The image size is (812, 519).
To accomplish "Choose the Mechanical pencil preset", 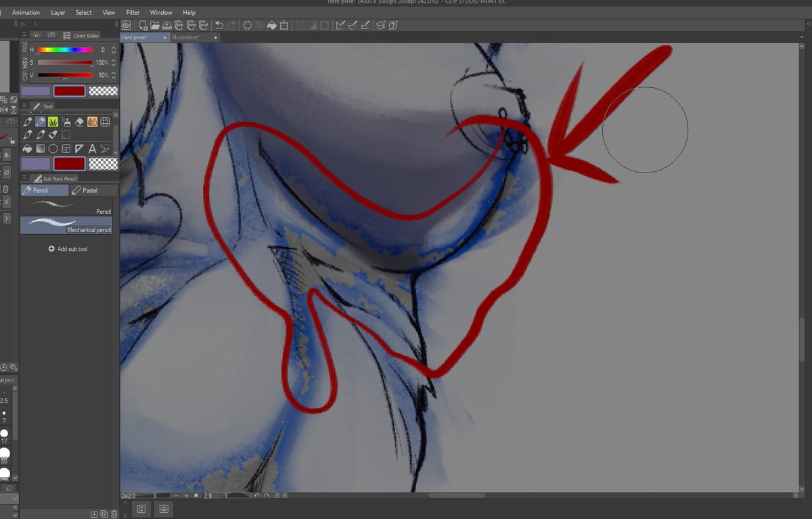I will [66, 225].
